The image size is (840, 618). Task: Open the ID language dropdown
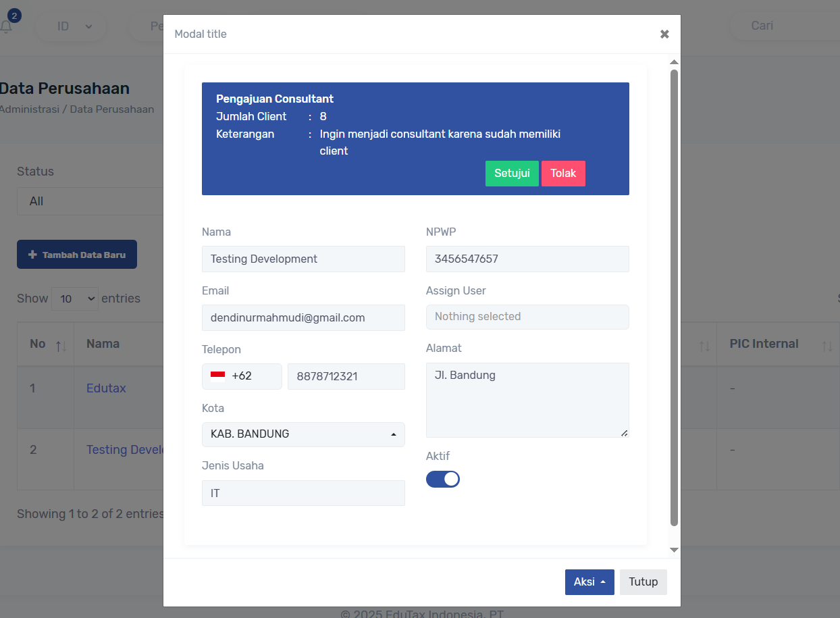[74, 26]
